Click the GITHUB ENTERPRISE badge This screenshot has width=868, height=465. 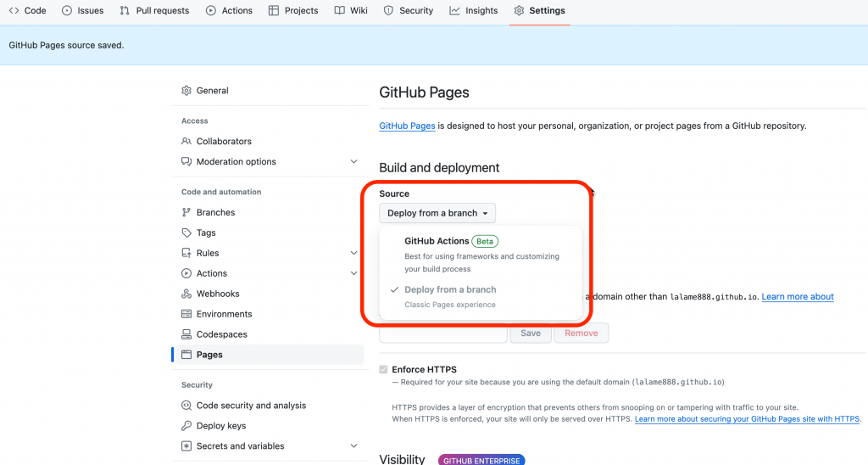pos(481,460)
